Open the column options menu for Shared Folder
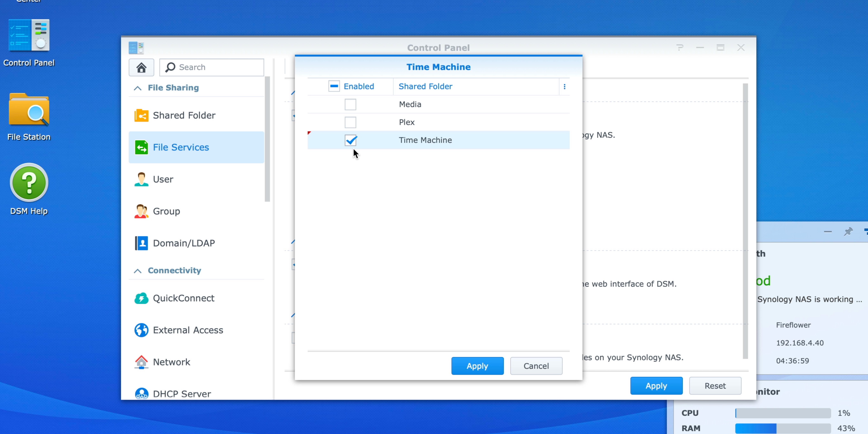868x434 pixels. [565, 86]
